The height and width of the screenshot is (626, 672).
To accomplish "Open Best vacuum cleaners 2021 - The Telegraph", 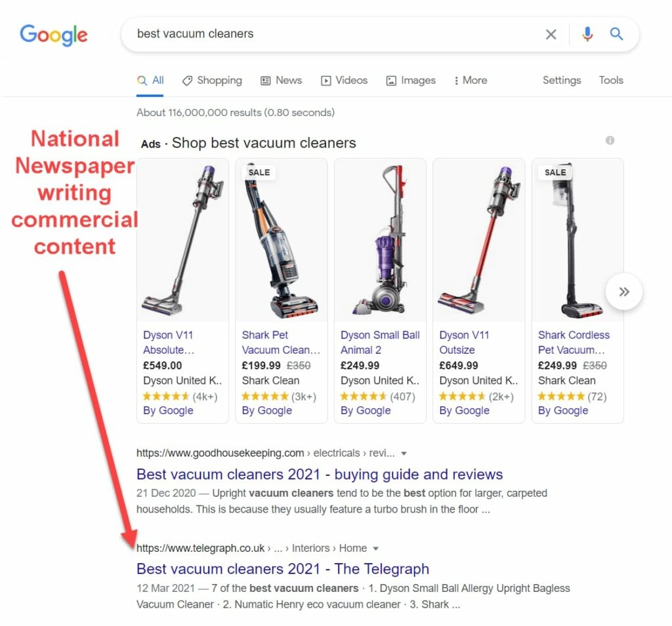I will [x=282, y=569].
